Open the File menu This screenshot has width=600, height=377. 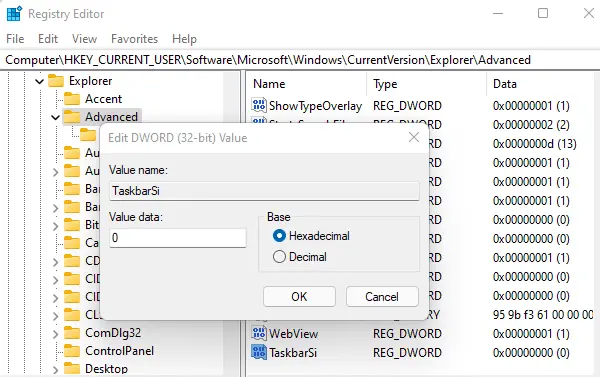pos(15,39)
